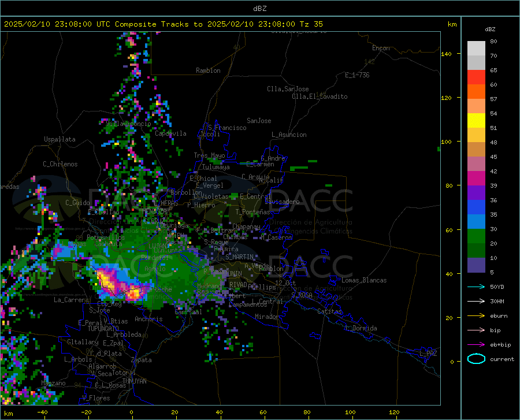The height and width of the screenshot is (420, 520).
Task: Click the 'TUPUNGATO' map label
Action: 103,329
